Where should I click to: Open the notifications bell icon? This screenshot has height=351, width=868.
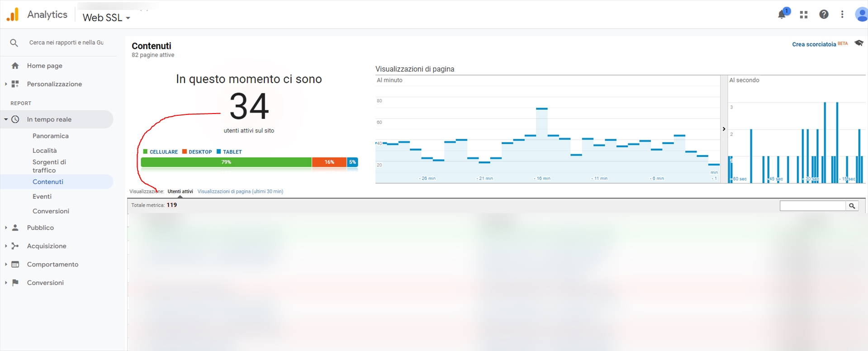(782, 14)
